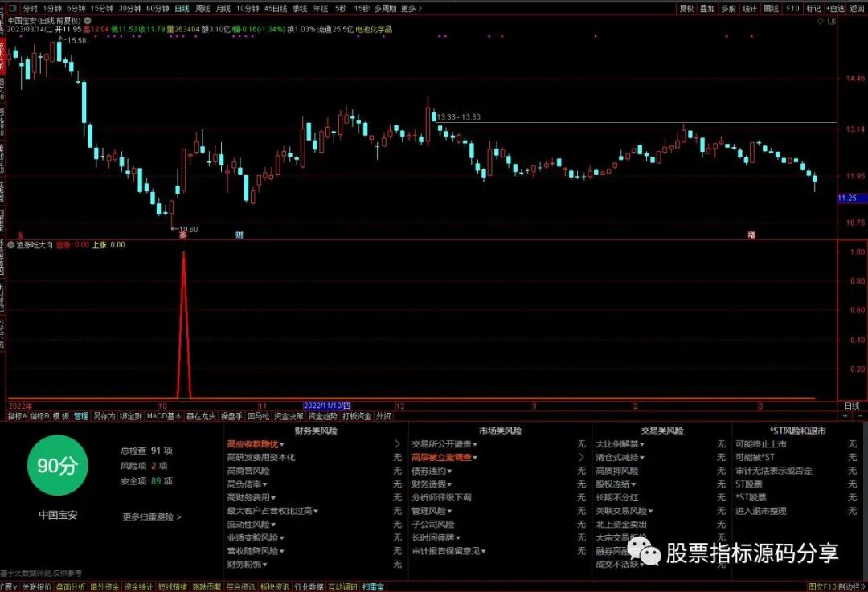Open 资金统计 bottom tab
The width and height of the screenshot is (868, 592).
(138, 587)
